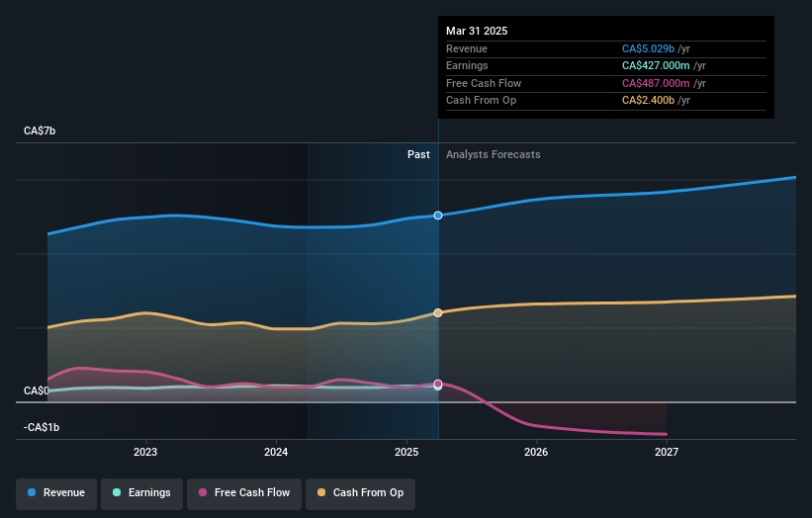The width and height of the screenshot is (812, 518).
Task: Click the CA$0 y-axis label
Action: 37,390
